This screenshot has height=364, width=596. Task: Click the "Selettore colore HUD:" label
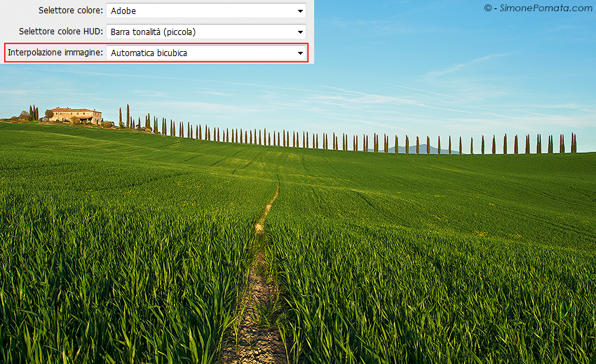click(61, 32)
